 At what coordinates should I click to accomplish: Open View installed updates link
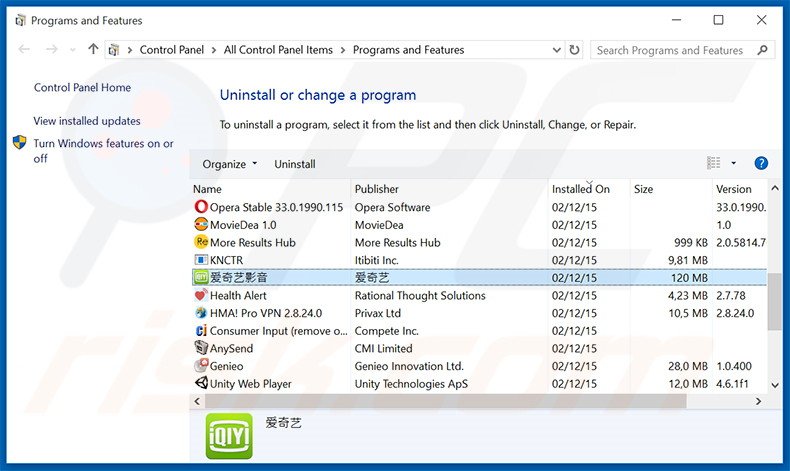[87, 121]
